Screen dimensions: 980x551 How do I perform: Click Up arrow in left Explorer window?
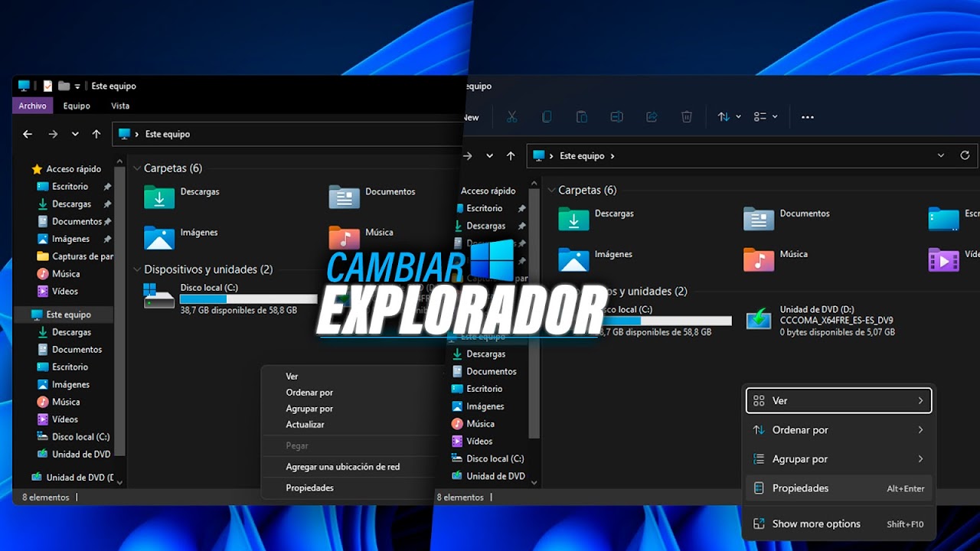point(96,134)
